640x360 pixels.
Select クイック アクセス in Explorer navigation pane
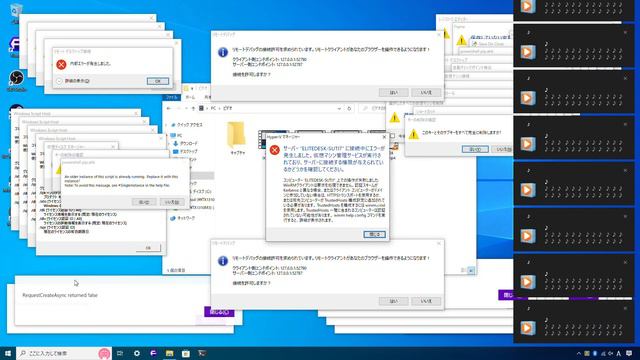click(189, 125)
